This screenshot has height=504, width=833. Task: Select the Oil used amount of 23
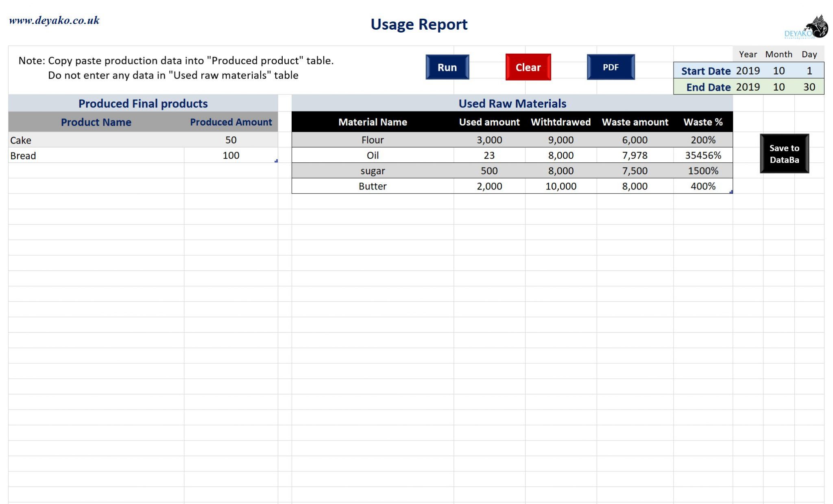coord(489,155)
